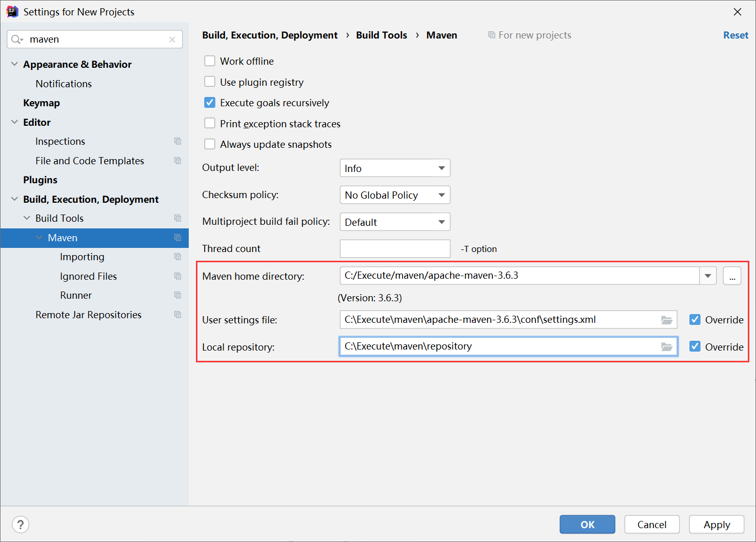Open File and Code Templates
The width and height of the screenshot is (756, 542).
coord(90,161)
